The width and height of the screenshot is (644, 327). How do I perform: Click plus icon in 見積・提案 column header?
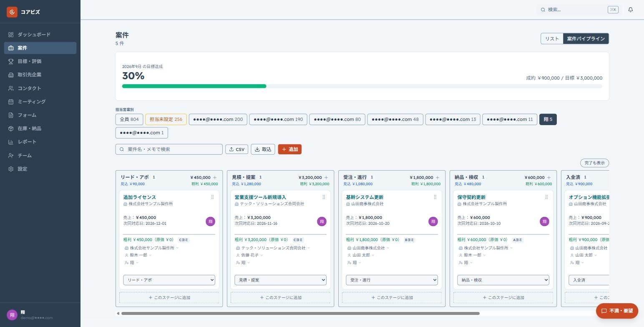326,178
